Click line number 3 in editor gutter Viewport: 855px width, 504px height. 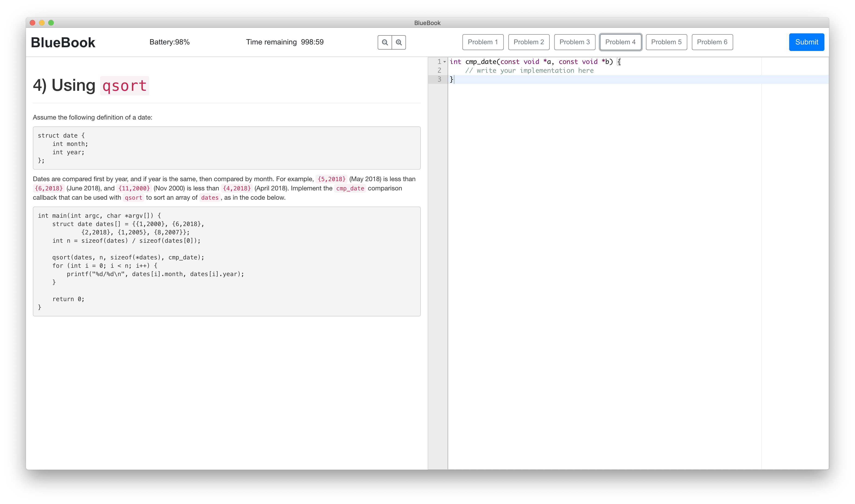439,79
